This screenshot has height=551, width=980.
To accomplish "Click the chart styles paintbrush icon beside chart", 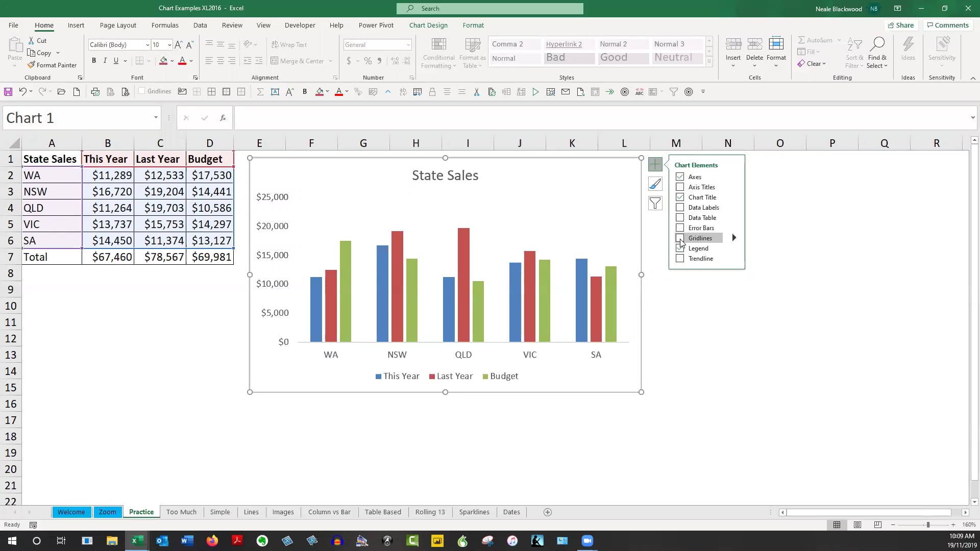I will [655, 184].
